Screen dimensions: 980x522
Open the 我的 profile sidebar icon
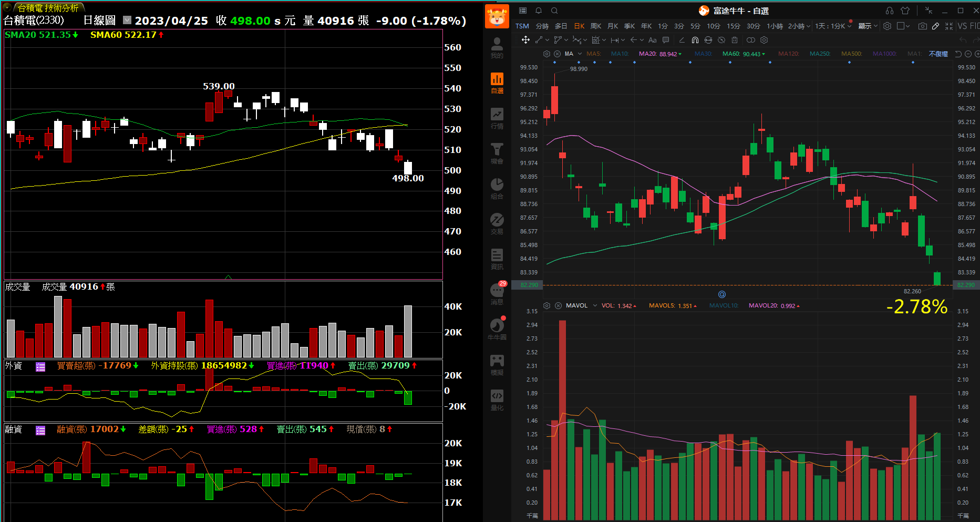tap(497, 47)
